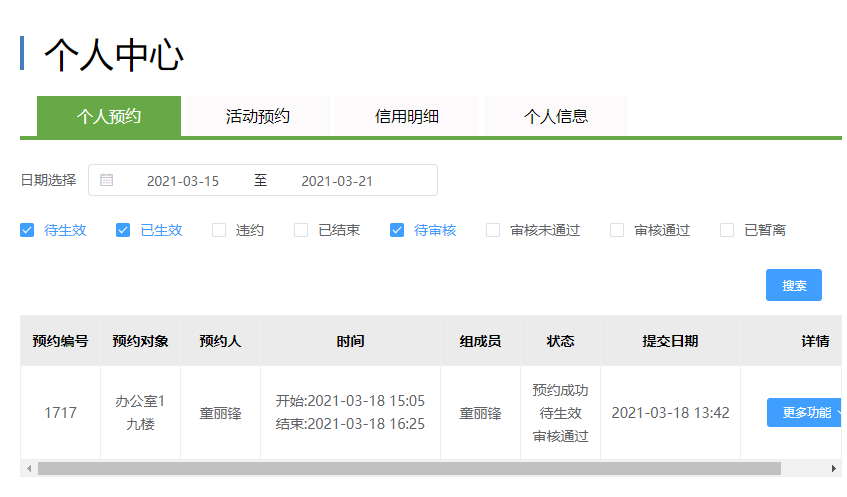Click the end date field 2021-03-21
847x497 pixels.
tap(337, 181)
